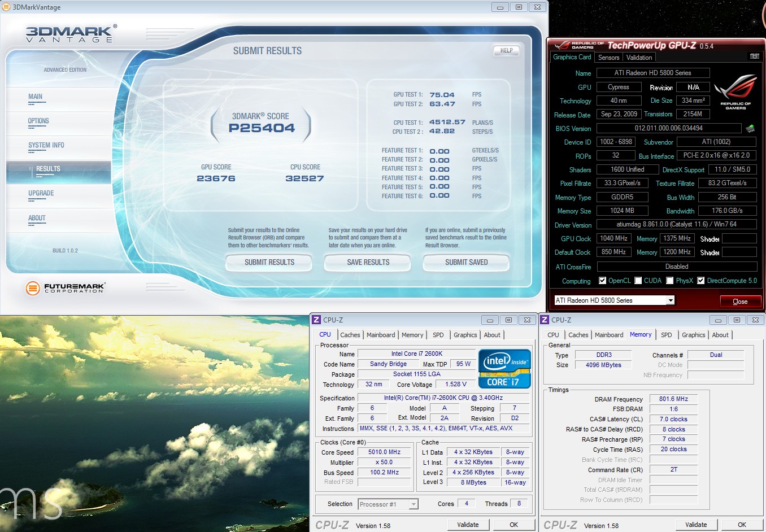Click the GPU-Z screenshot camera icon
766x532 pixels.
pos(754,56)
